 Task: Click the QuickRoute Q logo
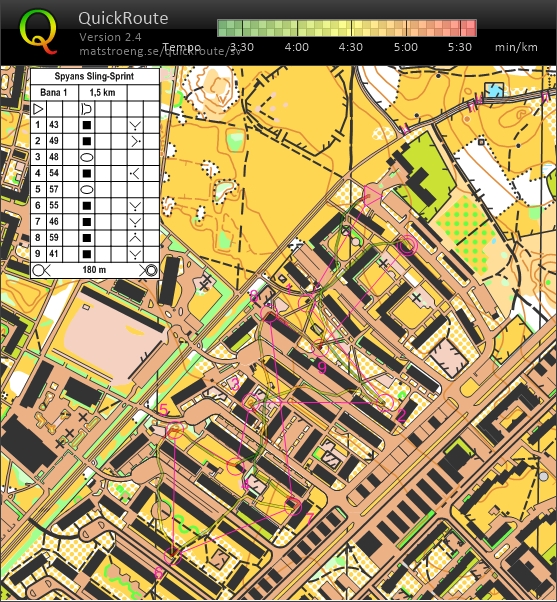click(38, 32)
